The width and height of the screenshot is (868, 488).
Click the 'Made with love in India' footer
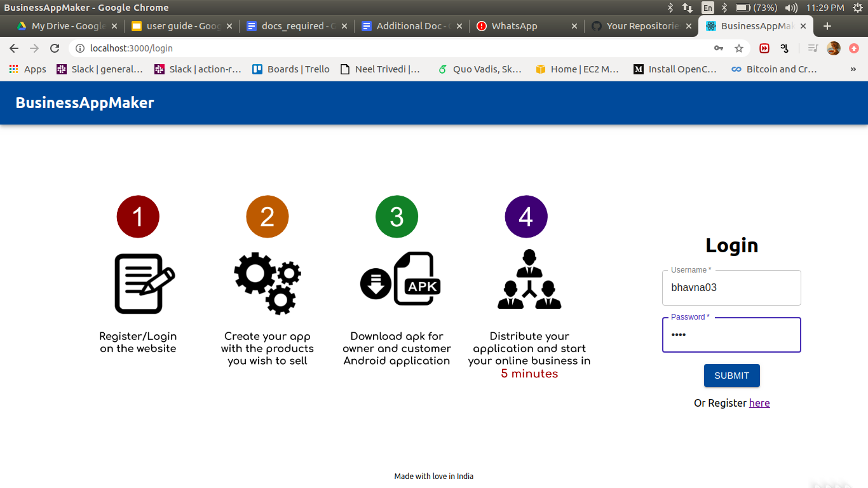click(x=434, y=477)
